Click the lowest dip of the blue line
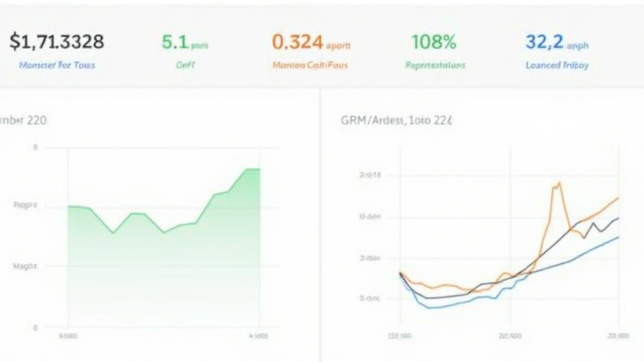Image resolution: width=644 pixels, height=362 pixels. click(428, 308)
